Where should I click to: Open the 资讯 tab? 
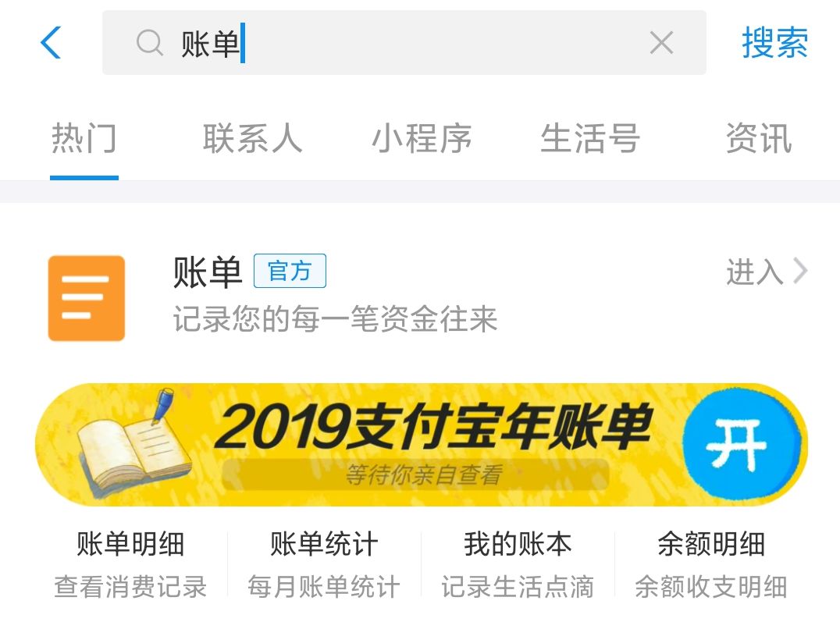pos(759,138)
